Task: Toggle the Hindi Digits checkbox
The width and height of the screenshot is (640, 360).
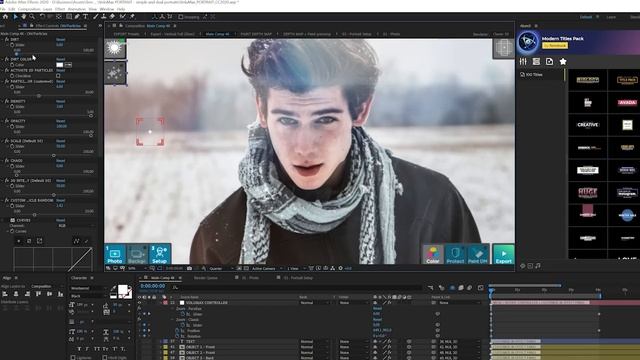Action: (x=105, y=357)
